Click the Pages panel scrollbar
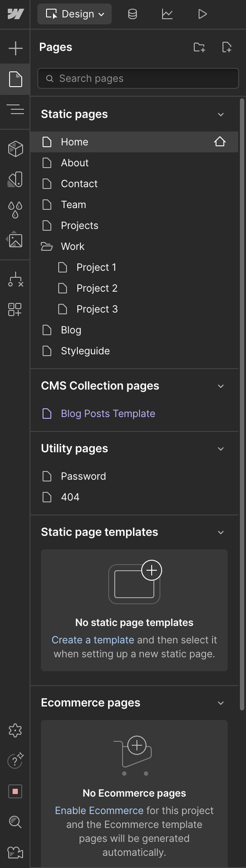Image resolution: width=246 pixels, height=868 pixels. tap(242, 405)
